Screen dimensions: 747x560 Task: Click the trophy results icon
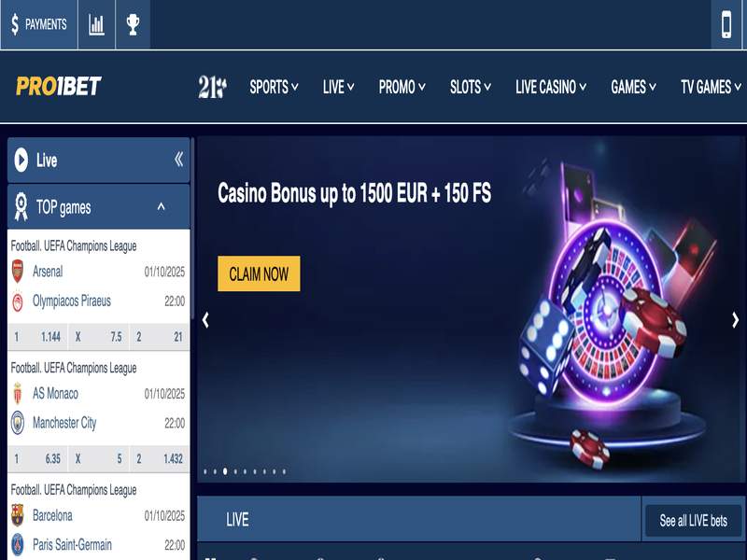(133, 24)
